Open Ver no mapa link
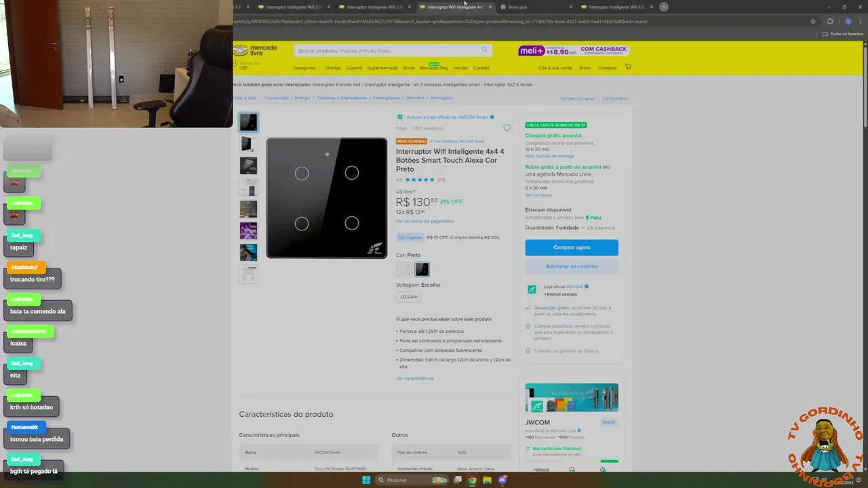 [538, 195]
